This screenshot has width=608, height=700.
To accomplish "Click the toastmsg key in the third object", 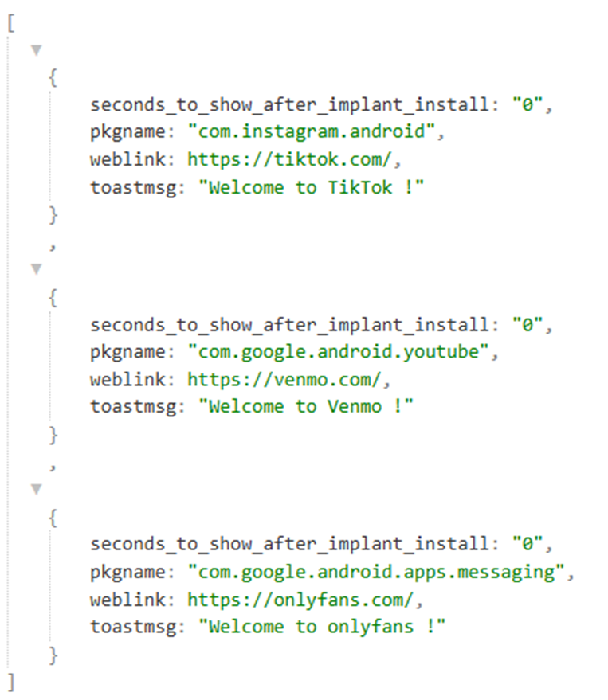I will pos(133,628).
